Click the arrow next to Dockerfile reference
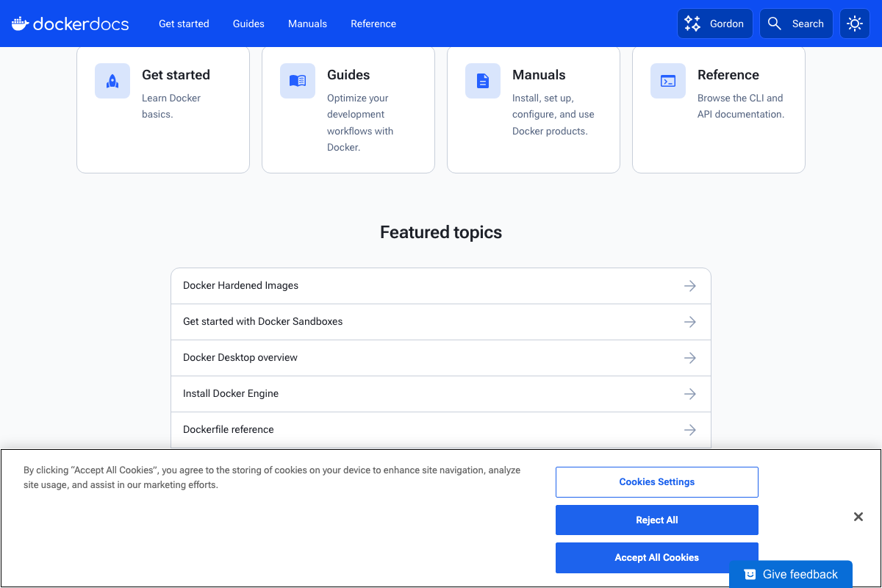Image resolution: width=882 pixels, height=588 pixels. coord(689,429)
